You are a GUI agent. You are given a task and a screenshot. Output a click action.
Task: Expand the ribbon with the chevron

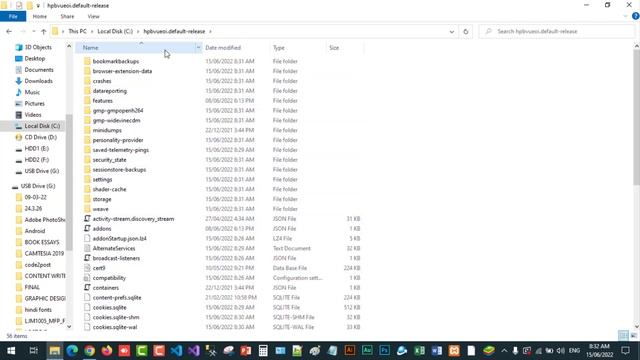point(625,16)
